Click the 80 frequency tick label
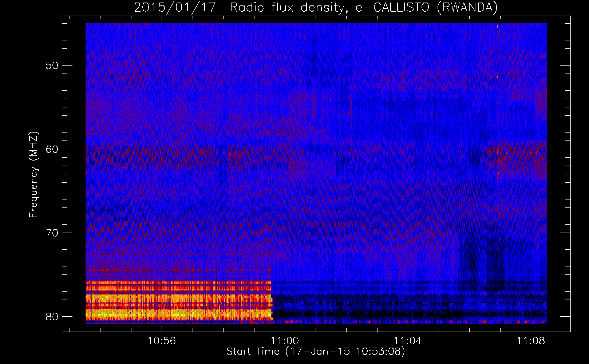 (52, 317)
